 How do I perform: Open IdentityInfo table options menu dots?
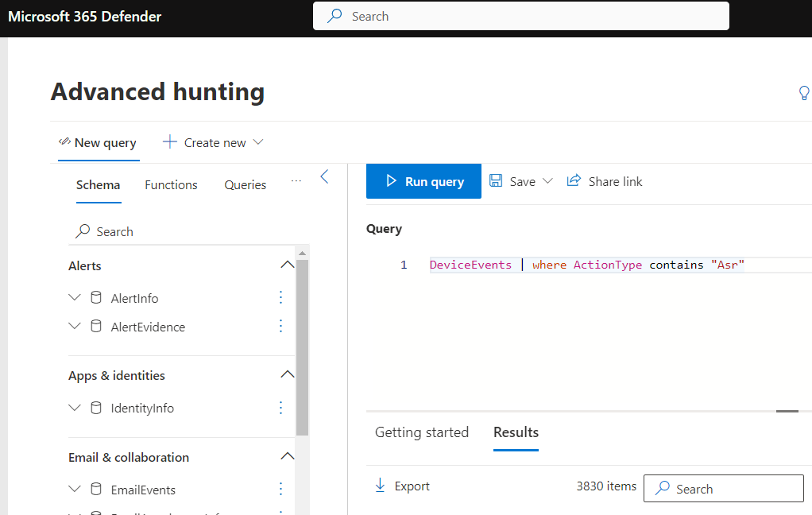pos(280,408)
